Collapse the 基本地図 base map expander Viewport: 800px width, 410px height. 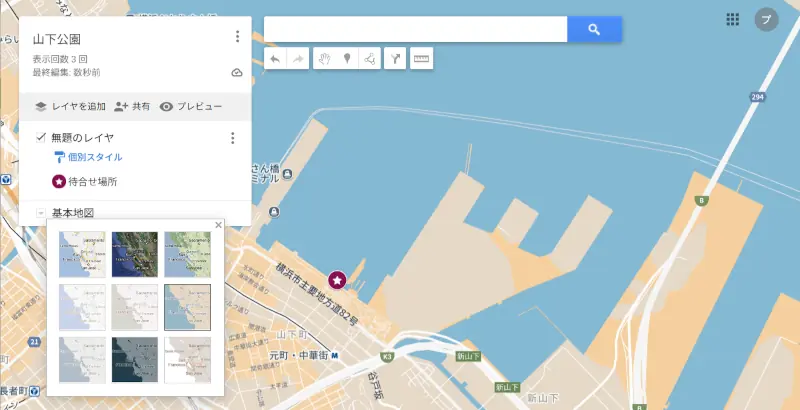click(x=41, y=213)
